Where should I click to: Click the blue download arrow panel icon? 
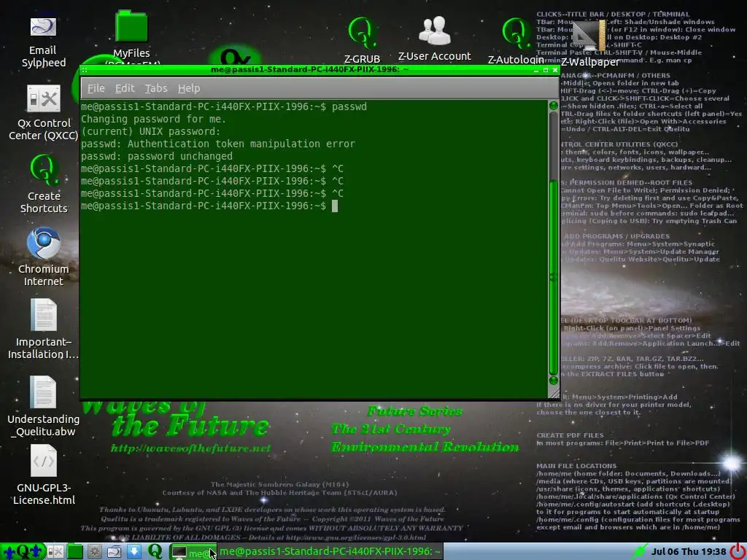pyautogui.click(x=134, y=551)
